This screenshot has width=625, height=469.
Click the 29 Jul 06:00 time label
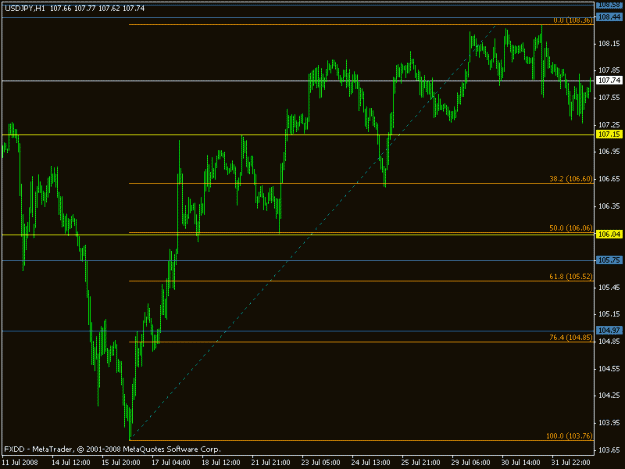471,463
